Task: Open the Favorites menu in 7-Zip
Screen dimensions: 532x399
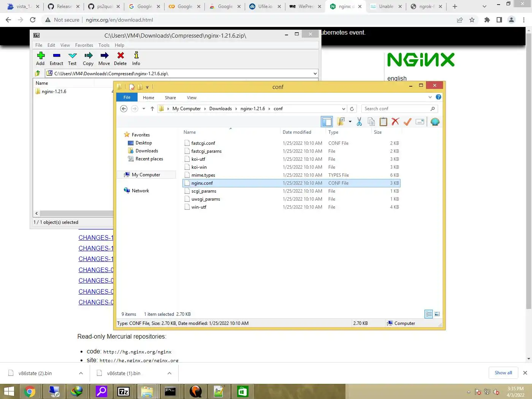Action: click(84, 45)
